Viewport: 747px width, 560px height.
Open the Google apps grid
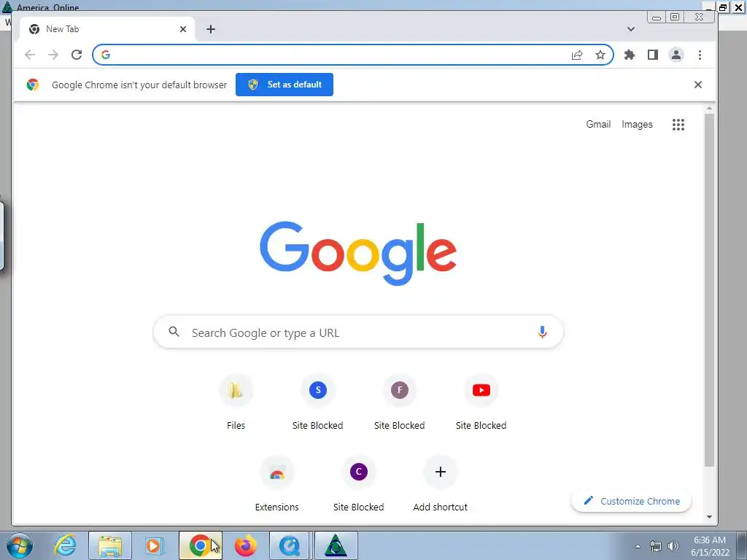678,125
